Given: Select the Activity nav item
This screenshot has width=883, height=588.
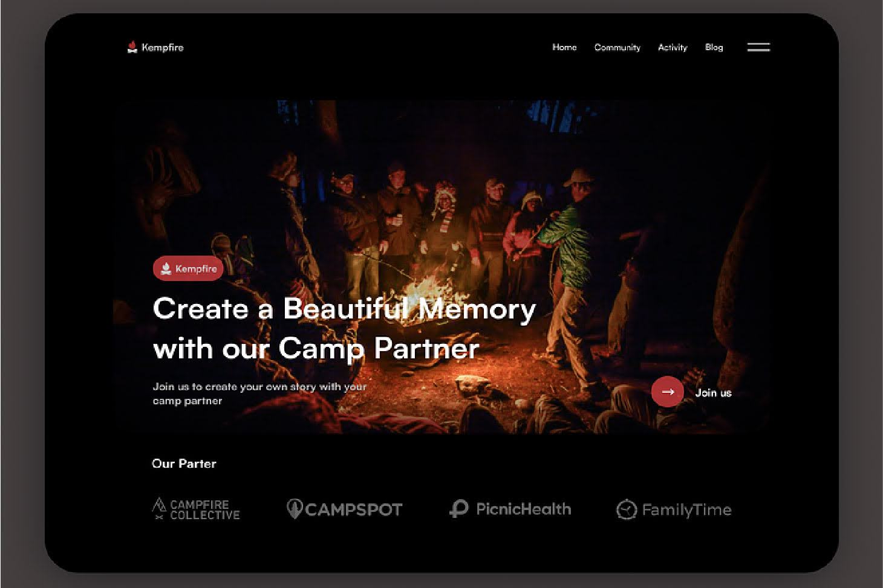Looking at the screenshot, I should tap(673, 47).
